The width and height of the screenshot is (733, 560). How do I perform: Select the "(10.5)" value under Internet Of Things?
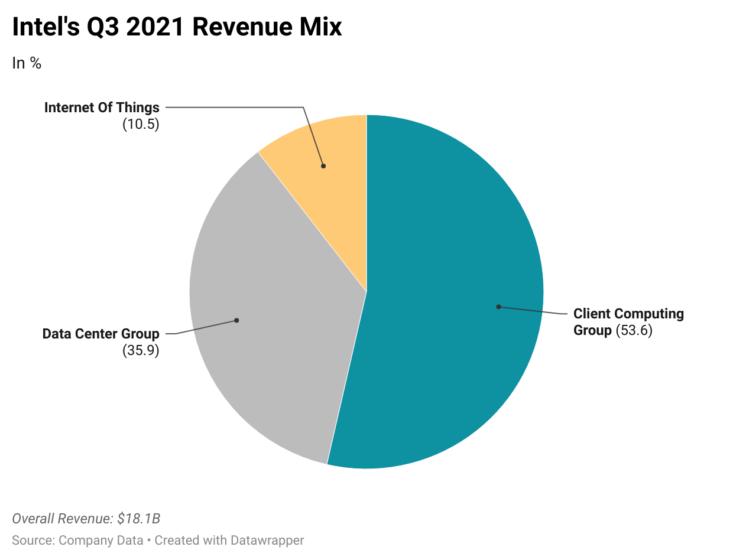pyautogui.click(x=141, y=125)
